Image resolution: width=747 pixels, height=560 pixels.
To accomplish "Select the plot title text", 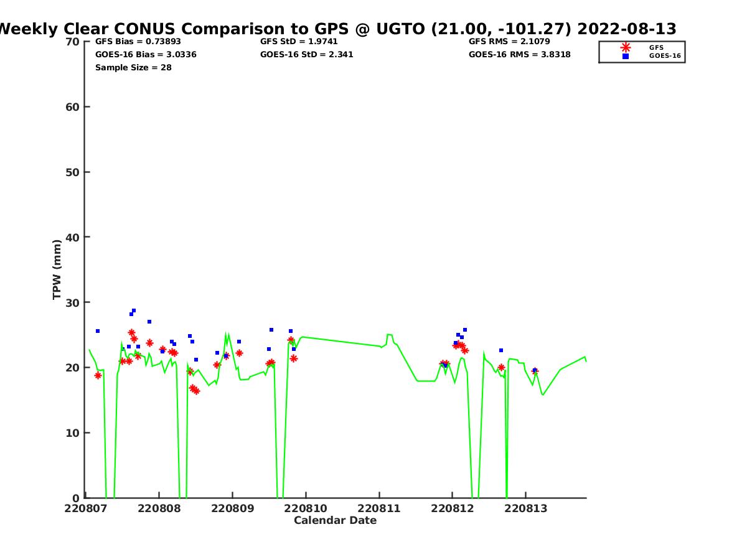I will tap(336, 29).
